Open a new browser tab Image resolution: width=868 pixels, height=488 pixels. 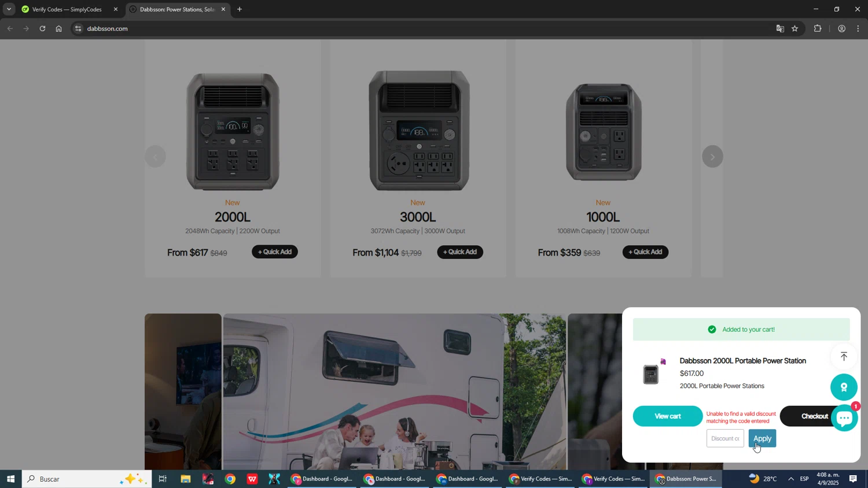(x=240, y=9)
